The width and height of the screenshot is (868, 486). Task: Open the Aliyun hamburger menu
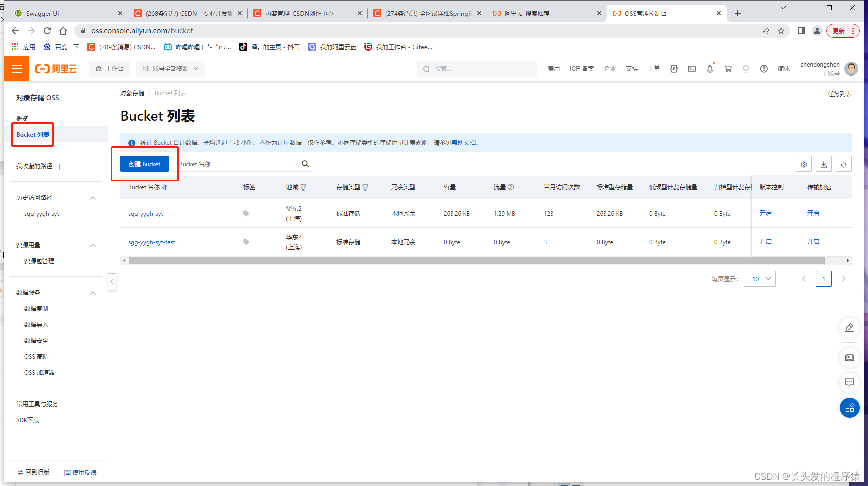(x=17, y=69)
